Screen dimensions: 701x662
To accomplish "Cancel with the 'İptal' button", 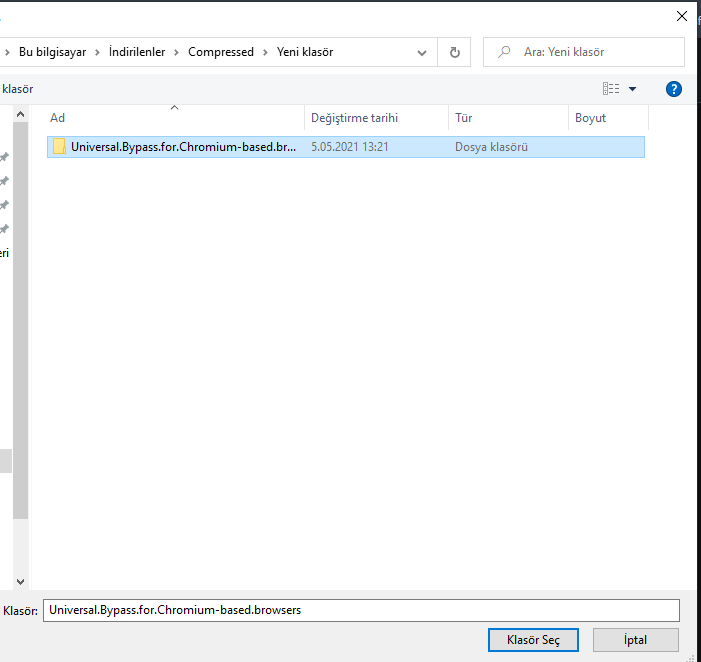I will [635, 640].
